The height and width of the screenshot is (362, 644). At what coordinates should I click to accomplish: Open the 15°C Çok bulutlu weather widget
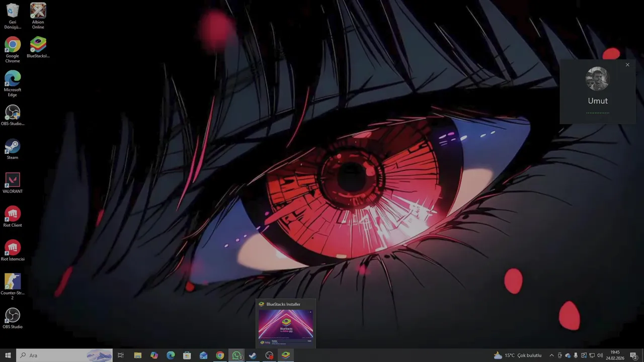(x=518, y=355)
